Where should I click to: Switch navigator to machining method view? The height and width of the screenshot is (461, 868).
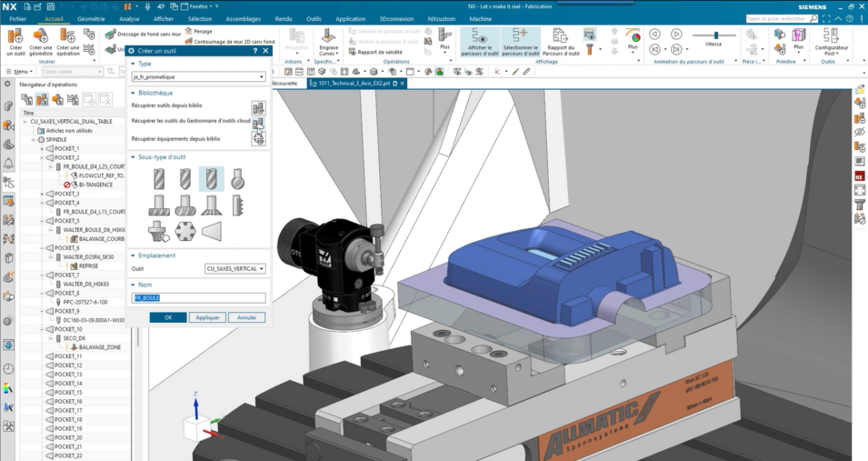pos(73,100)
